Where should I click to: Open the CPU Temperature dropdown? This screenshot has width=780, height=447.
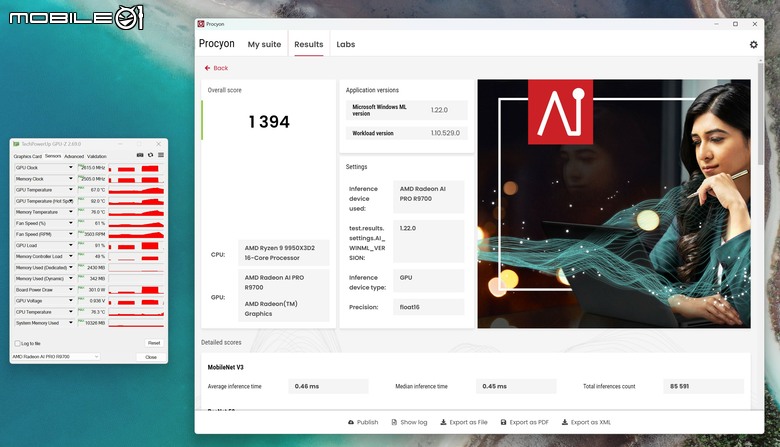tap(70, 312)
